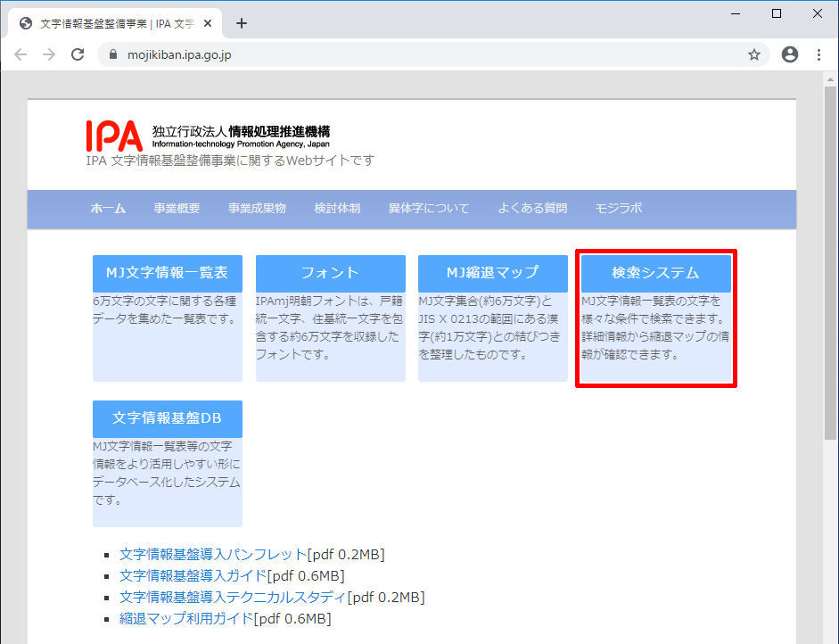839x644 pixels.
Task: Click the vertical scrollbar thumb
Action: click(830, 263)
